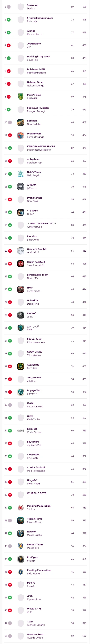Click the A-TEAM round badge
The height and width of the screenshot is (644, 90).
coord(21,186)
